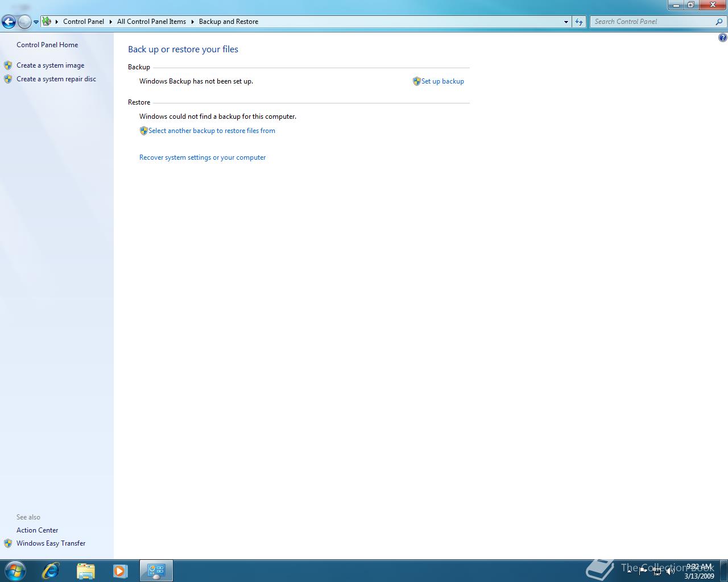Open the recent pages dropdown arrow
The image size is (728, 582).
coord(36,22)
